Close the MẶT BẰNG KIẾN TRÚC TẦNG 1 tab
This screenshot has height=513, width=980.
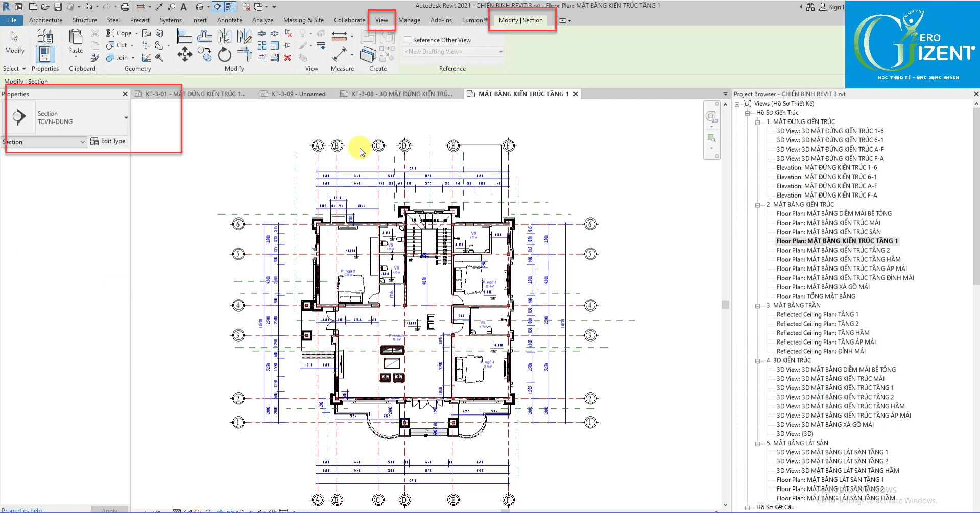576,94
